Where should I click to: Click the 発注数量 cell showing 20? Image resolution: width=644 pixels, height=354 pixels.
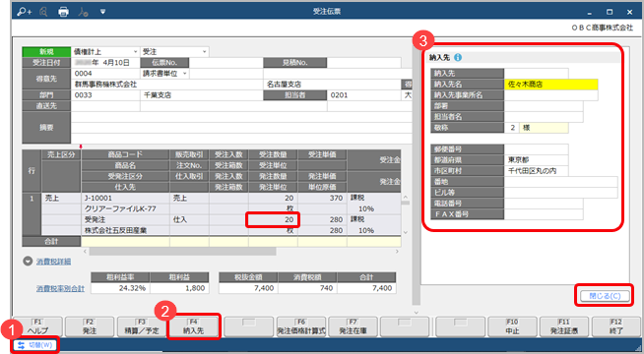coord(273,220)
